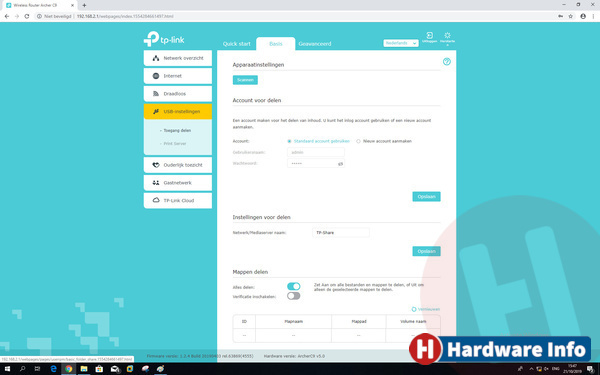Open the Nederlands language dropdown

[401, 43]
